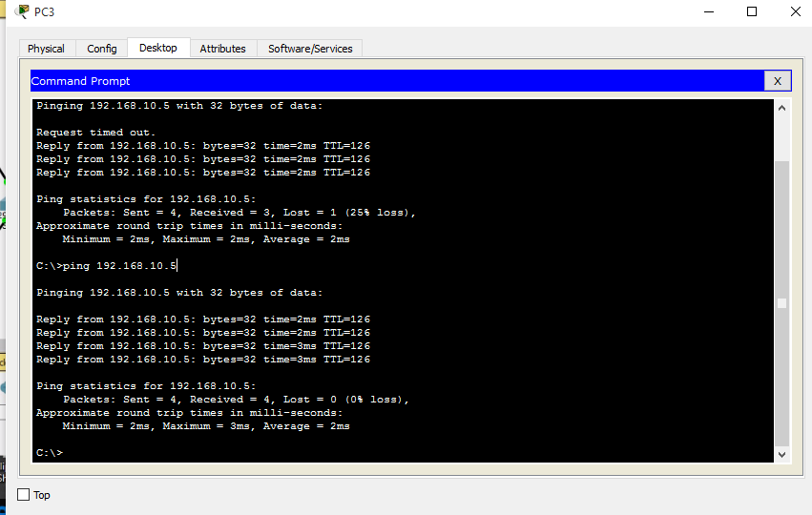Click the second 'Ping statistics for 192.168.10.5' line
The height and width of the screenshot is (515, 812).
pos(146,386)
